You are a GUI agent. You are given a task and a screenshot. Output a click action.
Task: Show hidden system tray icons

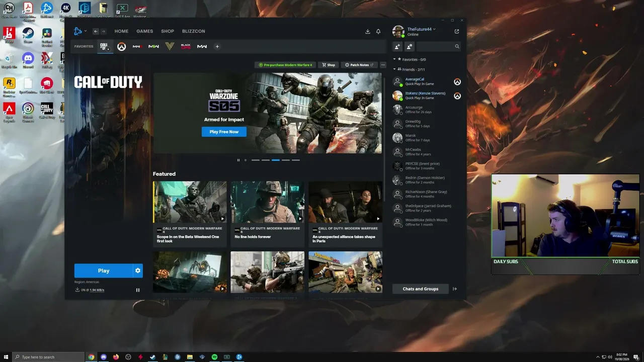pos(598,357)
